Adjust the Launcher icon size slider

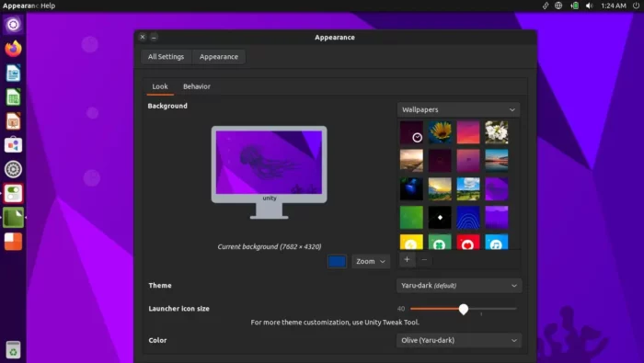pyautogui.click(x=464, y=309)
